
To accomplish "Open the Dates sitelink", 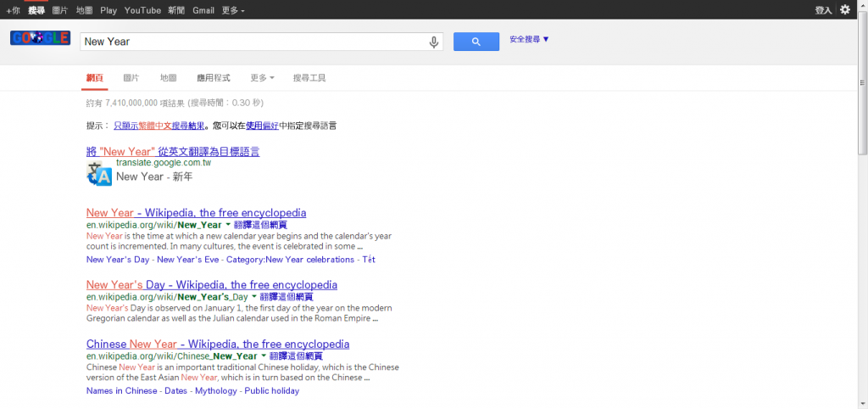I will 176,390.
